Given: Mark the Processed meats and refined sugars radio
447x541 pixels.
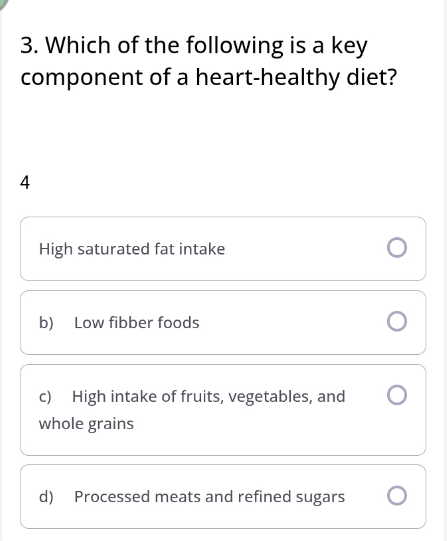Looking at the screenshot, I should point(397,496).
